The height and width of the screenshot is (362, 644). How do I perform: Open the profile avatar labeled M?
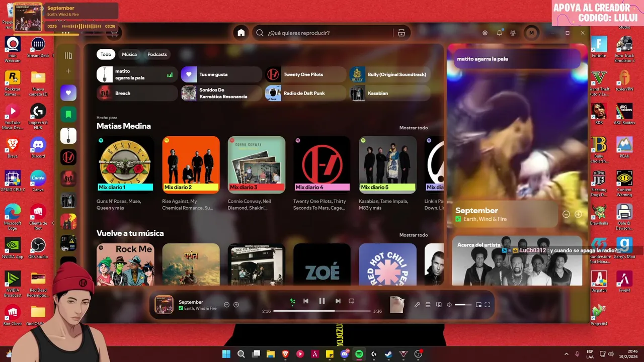pos(531,33)
